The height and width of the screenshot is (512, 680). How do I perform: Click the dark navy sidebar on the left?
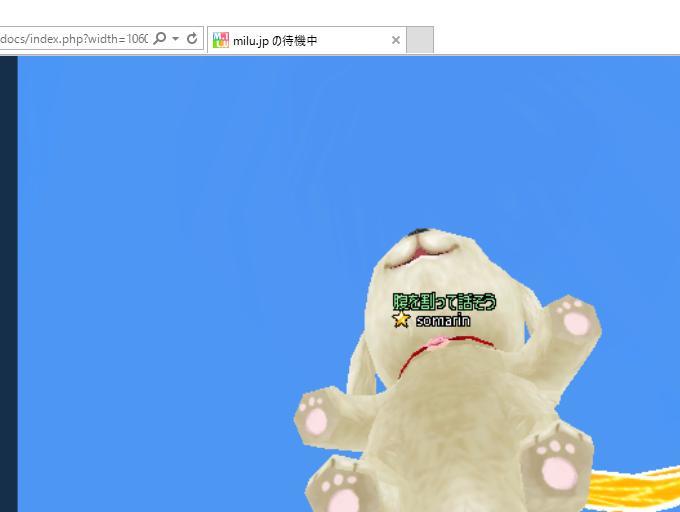pos(8,280)
